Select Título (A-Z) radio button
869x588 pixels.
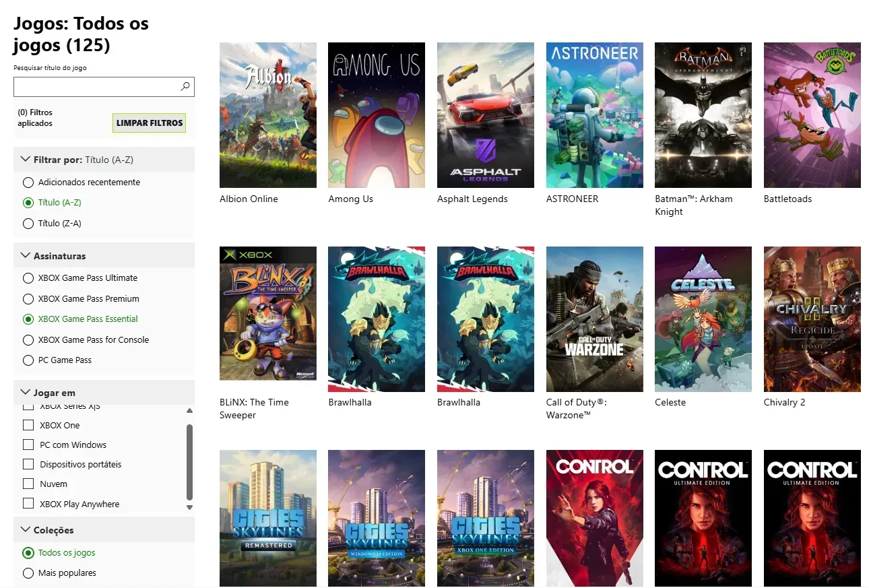coord(28,202)
